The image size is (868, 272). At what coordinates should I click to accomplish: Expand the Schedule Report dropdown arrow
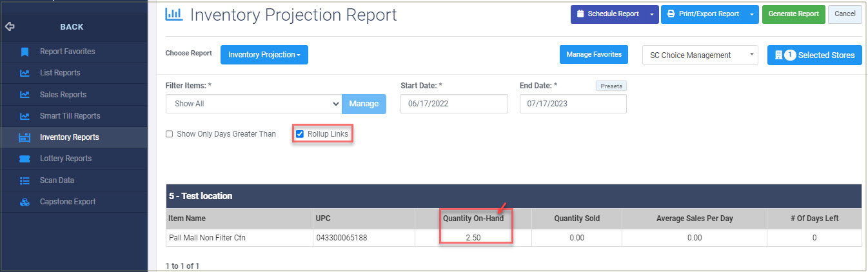pyautogui.click(x=652, y=14)
